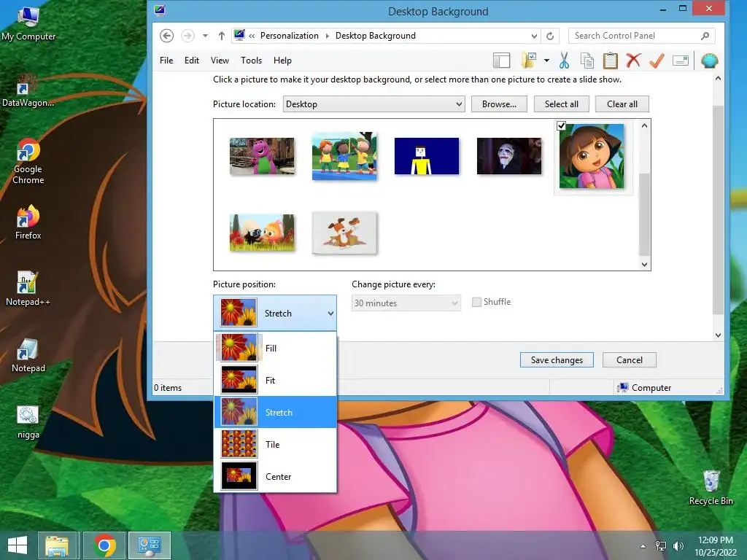Viewport: 747px width, 560px height.
Task: Click the picture list scrollbar thumb
Action: coord(644,214)
